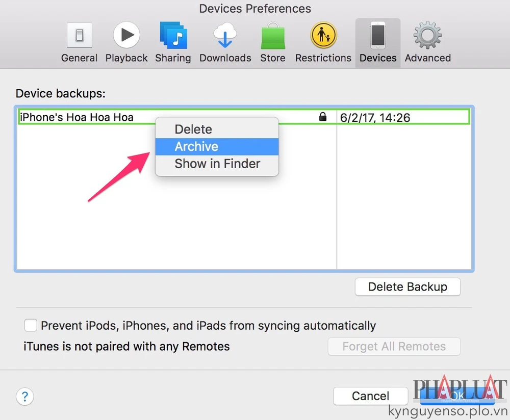The width and height of the screenshot is (510, 420).
Task: Choose Archive in the context menu
Action: (x=196, y=147)
